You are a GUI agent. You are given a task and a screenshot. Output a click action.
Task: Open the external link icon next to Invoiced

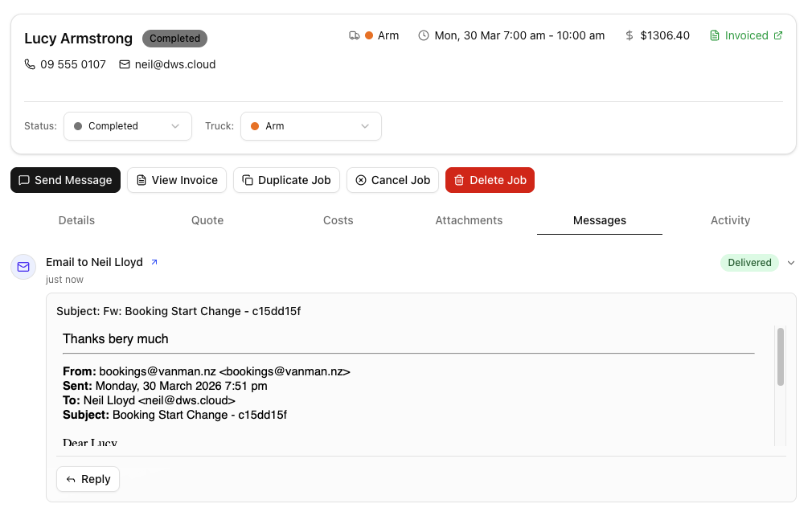pos(777,35)
